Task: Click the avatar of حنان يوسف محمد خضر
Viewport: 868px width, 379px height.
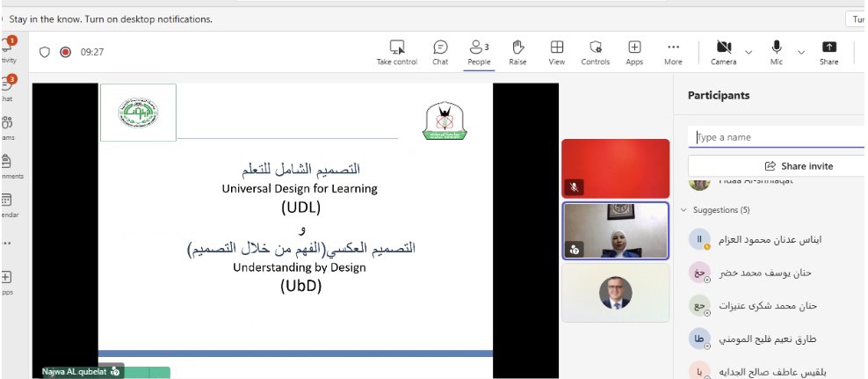Action: point(699,273)
